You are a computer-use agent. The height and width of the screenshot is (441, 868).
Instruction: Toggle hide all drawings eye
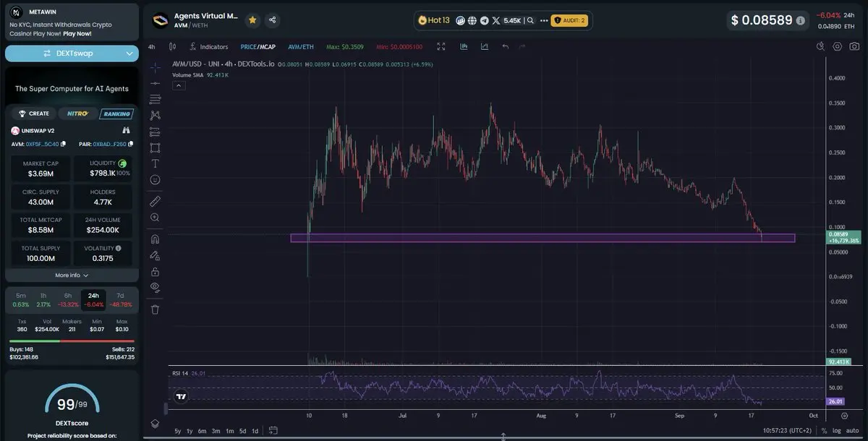pos(155,287)
